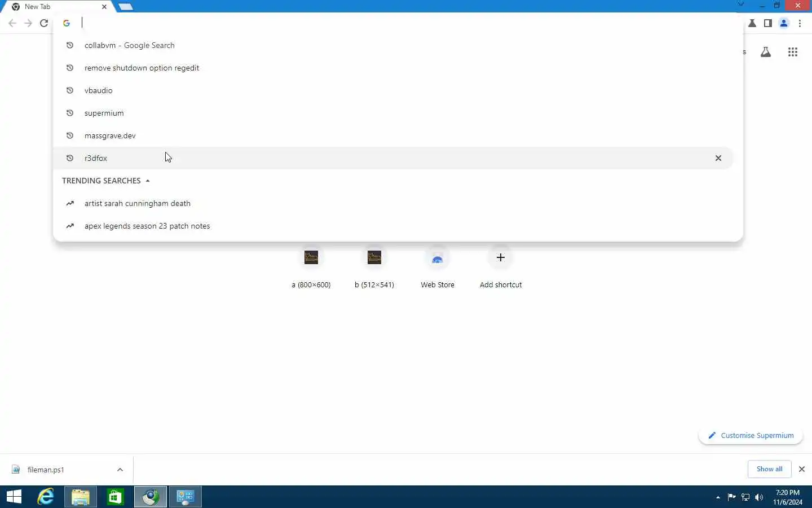812x508 pixels.
Task: Click trending arrow icon beside apex legends
Action: click(x=70, y=226)
